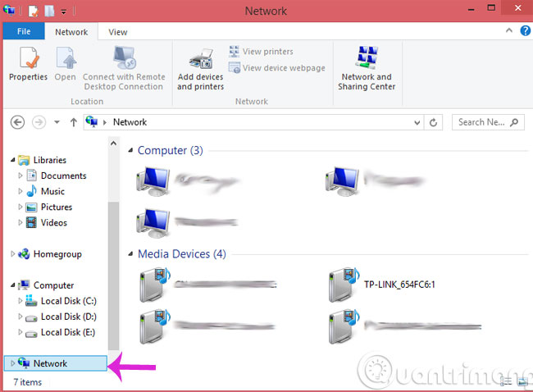The height and width of the screenshot is (392, 533).
Task: Switch to the View ribbon tab
Action: point(117,32)
